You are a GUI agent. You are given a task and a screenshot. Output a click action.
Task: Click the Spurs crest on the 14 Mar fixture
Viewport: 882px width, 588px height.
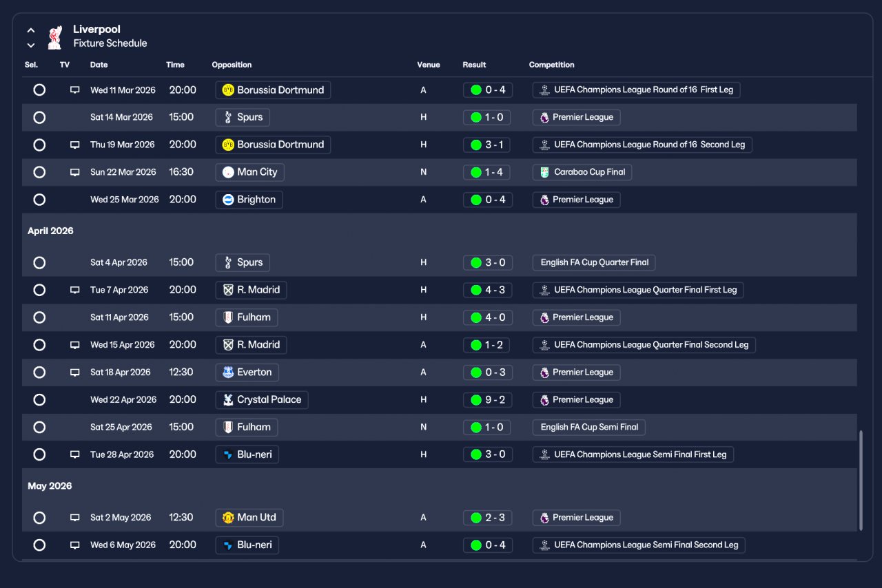228,118
